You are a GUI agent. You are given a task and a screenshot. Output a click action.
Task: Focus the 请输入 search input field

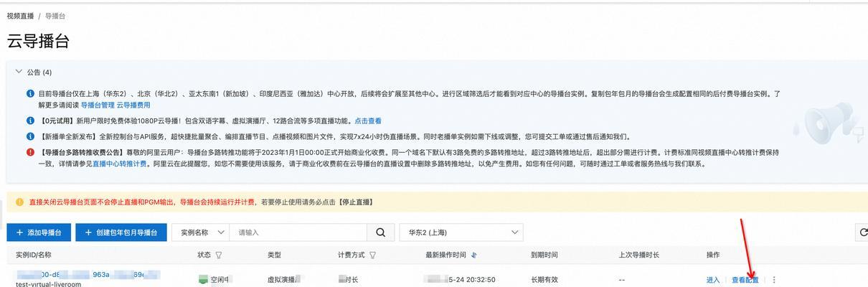click(x=298, y=232)
